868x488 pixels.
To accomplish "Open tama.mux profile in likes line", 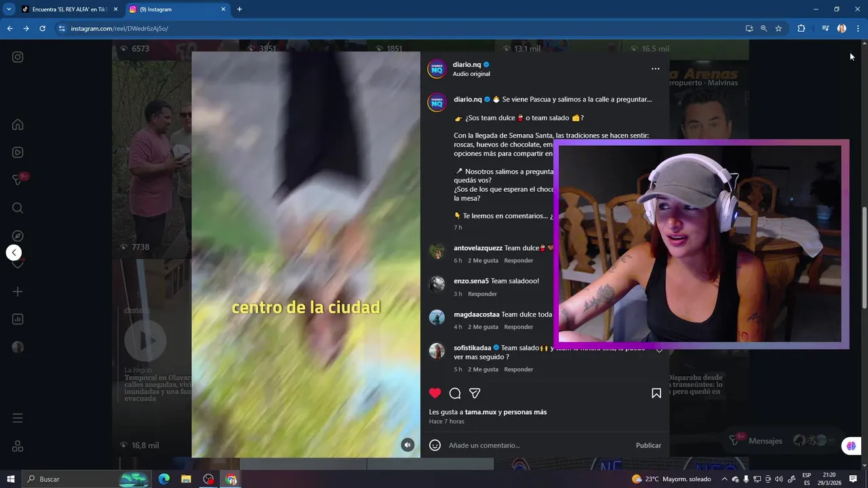I will 481,412.
